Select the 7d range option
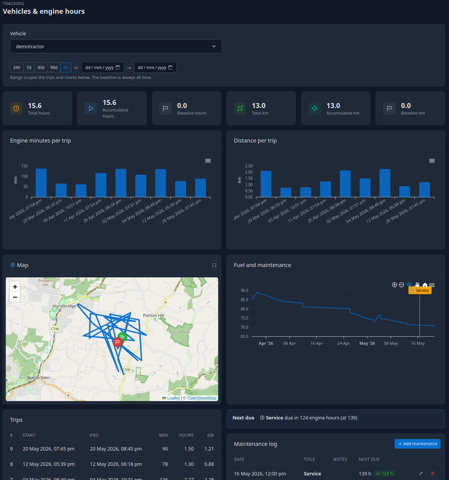Viewport: 449px width, 480px height. coord(29,67)
